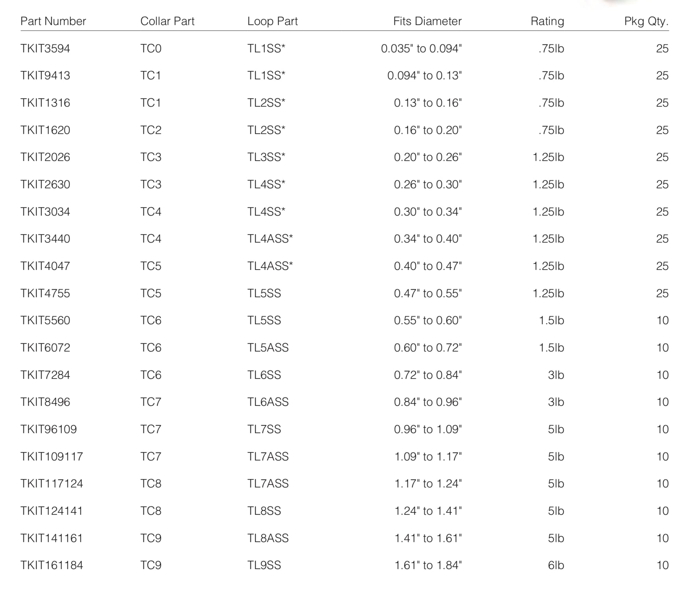
Task: Click the TC0 collar part cell
Action: click(151, 49)
